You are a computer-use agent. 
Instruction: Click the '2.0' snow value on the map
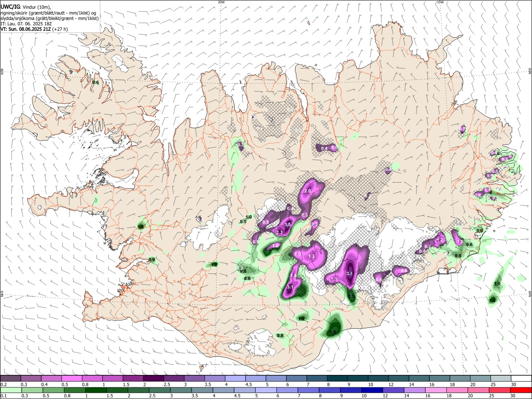(x=308, y=191)
